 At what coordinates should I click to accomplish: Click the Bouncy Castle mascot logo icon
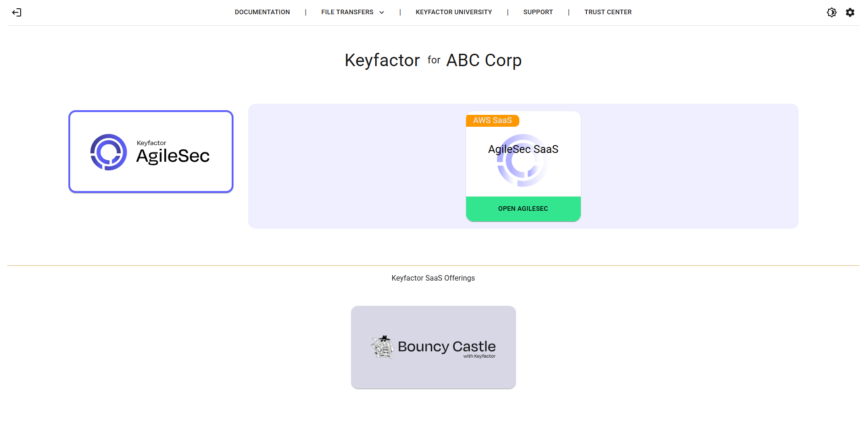pos(383,347)
